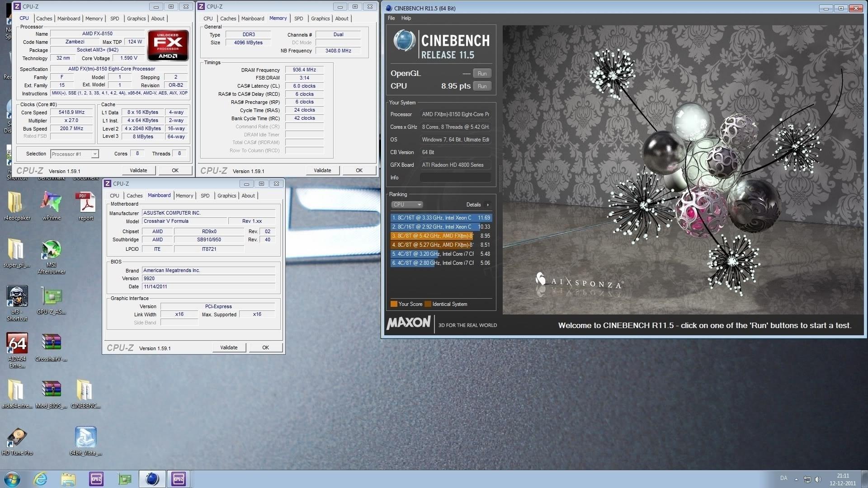Launch bf3 Shortcut icon
This screenshot has height=488, width=868.
coord(17,303)
